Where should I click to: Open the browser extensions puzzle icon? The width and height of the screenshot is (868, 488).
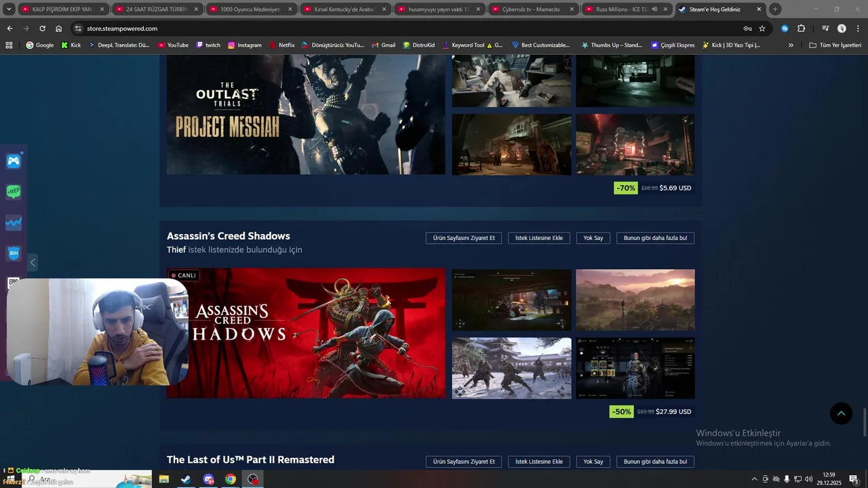(x=802, y=28)
